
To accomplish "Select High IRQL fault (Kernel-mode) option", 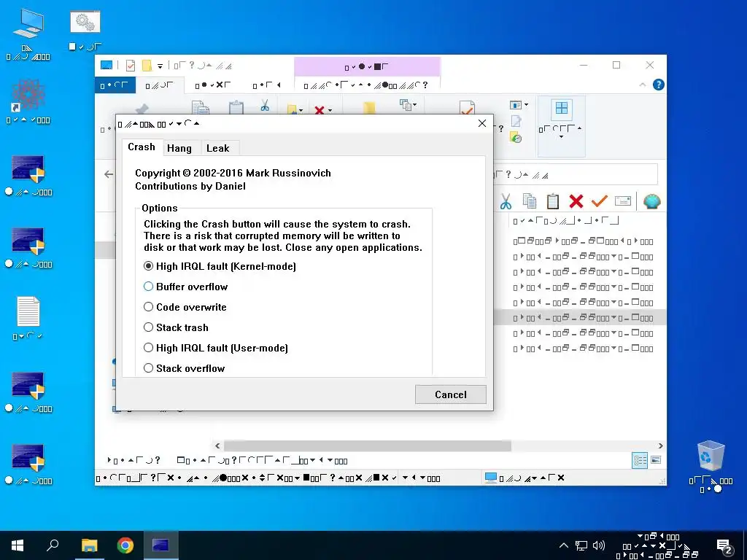I will [x=220, y=266].
